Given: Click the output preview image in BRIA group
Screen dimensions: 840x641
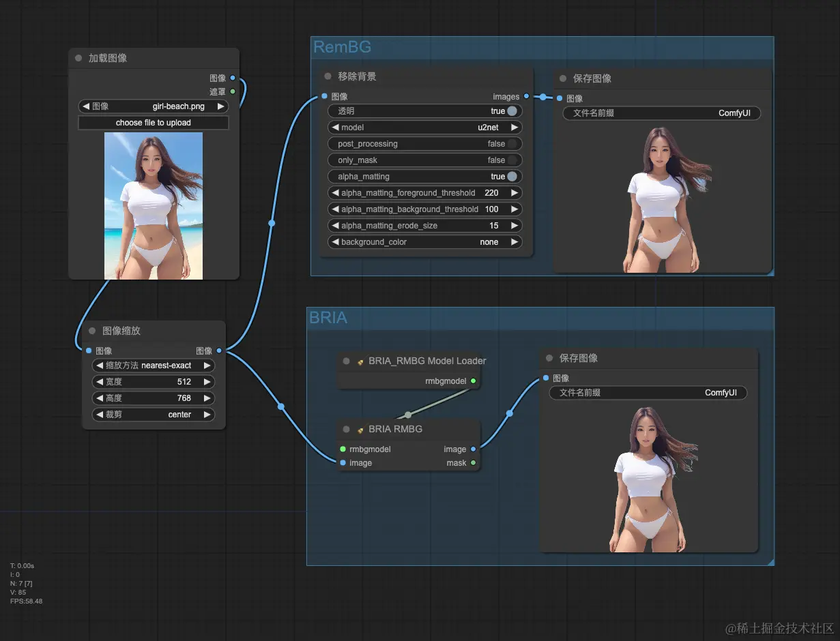Looking at the screenshot, I should [x=648, y=479].
